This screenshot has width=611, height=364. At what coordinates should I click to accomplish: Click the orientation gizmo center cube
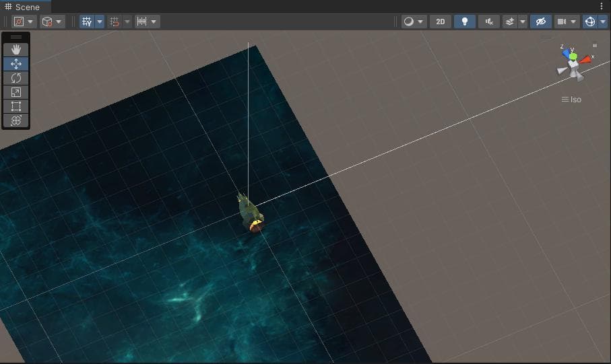pos(573,64)
